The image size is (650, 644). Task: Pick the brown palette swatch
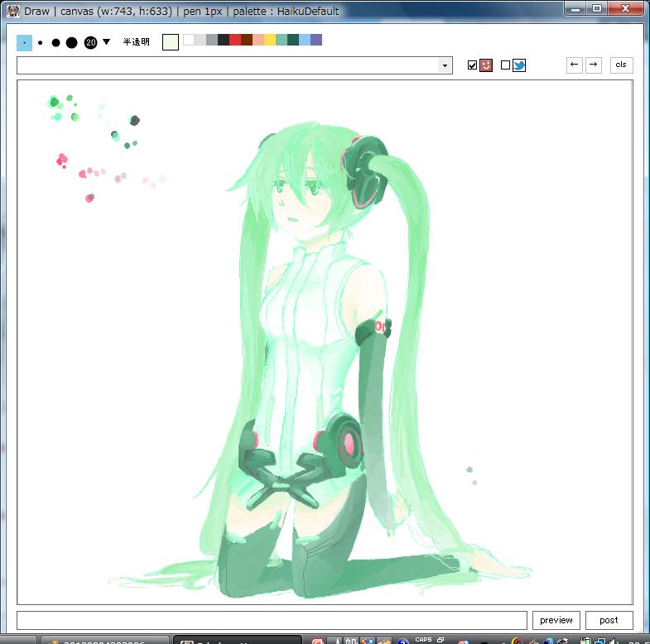point(247,40)
